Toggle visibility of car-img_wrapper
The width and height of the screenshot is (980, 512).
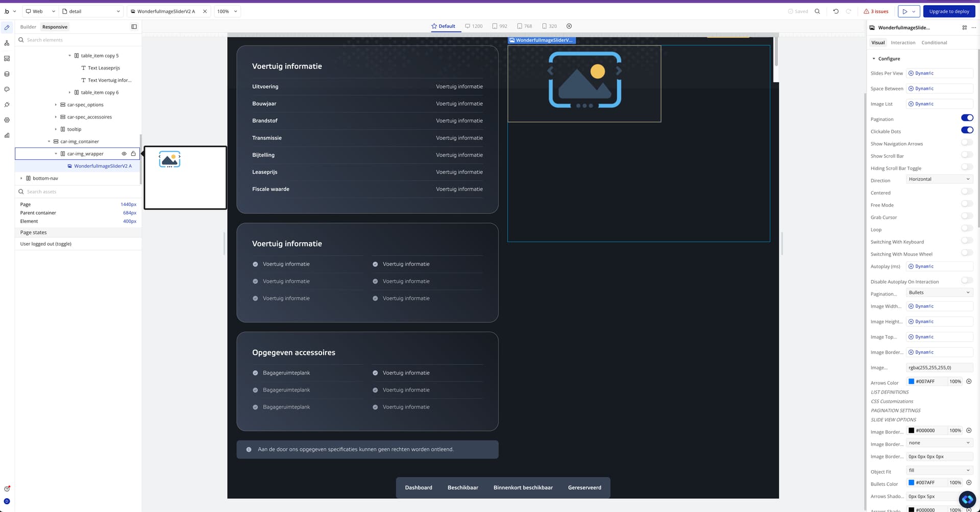(124, 154)
